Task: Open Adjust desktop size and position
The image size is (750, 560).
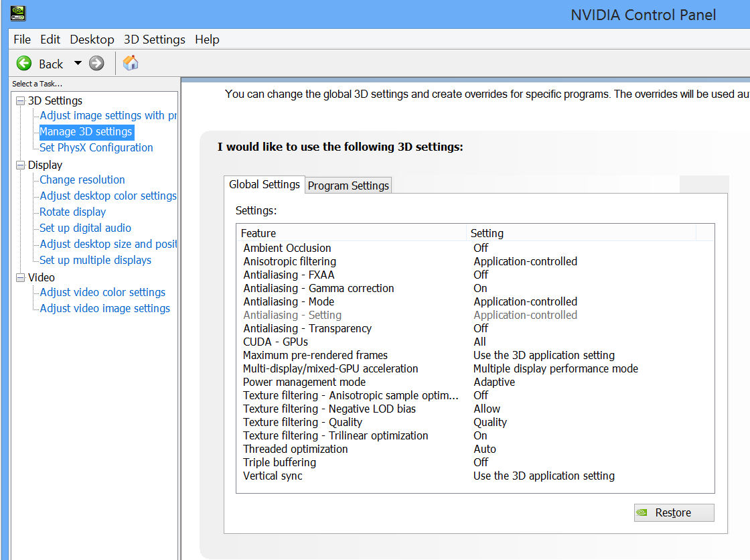Action: pos(108,244)
